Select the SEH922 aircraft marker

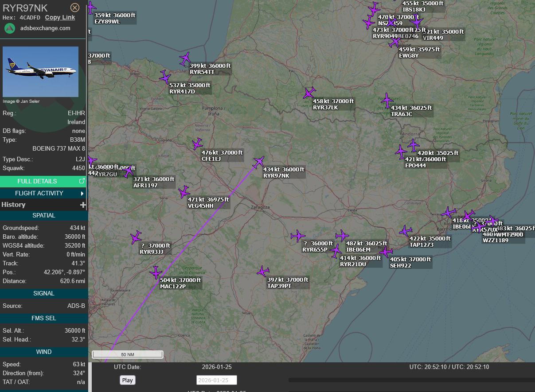click(x=386, y=252)
